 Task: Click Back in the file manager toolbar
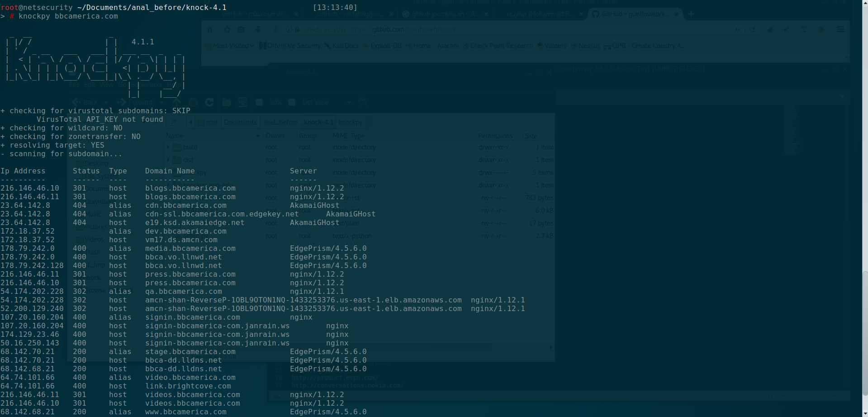pyautogui.click(x=85, y=102)
